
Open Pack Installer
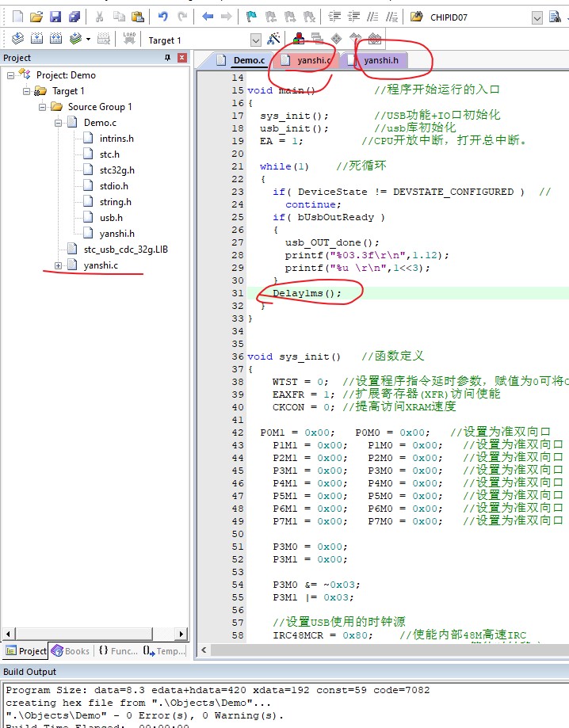(x=374, y=39)
